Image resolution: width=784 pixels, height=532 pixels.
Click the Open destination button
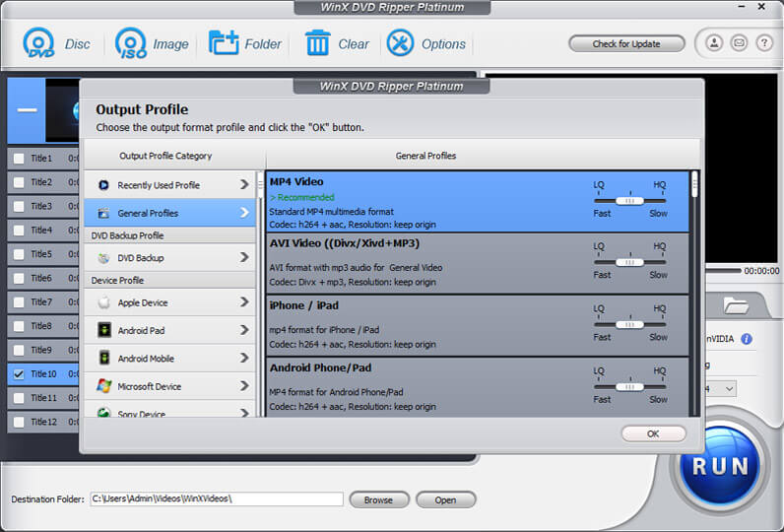[x=445, y=500]
